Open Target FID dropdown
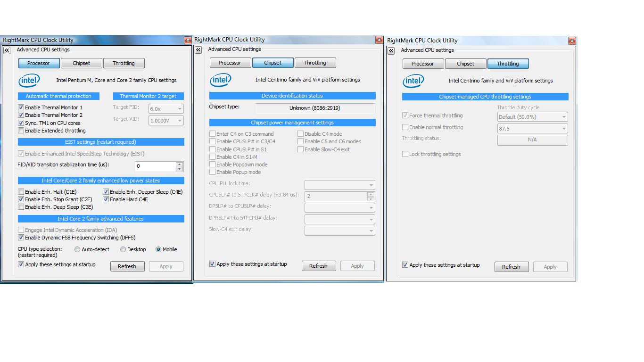 (x=166, y=109)
